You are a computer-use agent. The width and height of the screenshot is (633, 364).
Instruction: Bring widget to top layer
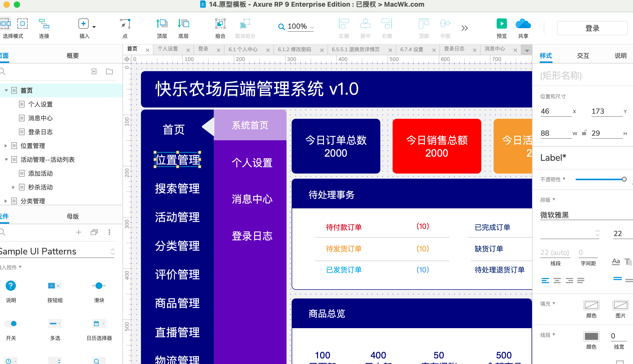[162, 24]
